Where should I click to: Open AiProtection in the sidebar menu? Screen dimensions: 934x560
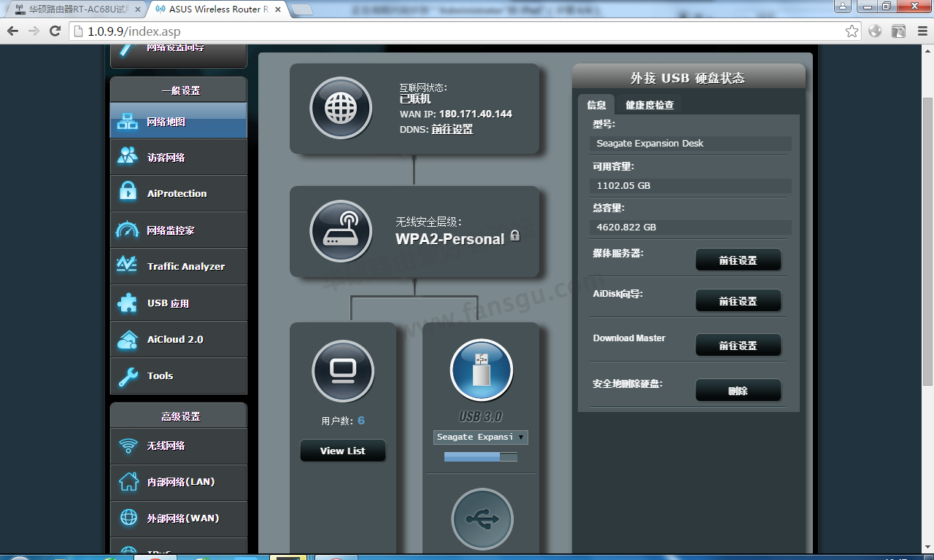tap(179, 194)
